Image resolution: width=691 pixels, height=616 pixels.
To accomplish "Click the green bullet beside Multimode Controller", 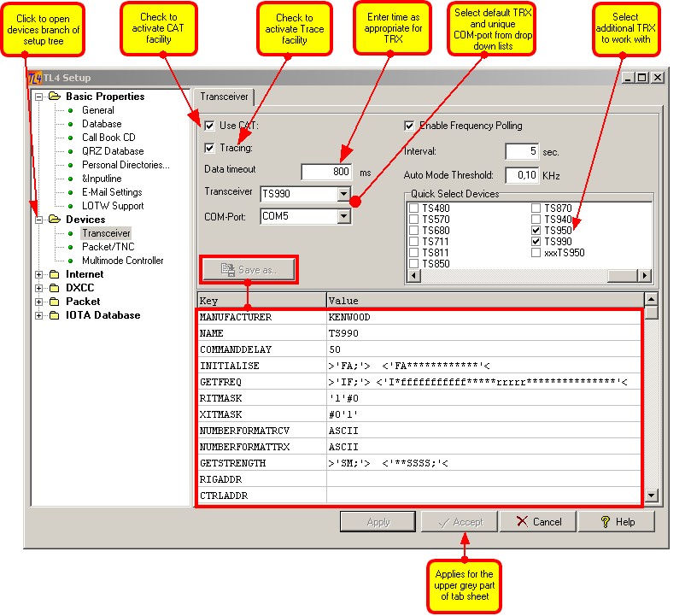I will pyautogui.click(x=71, y=261).
